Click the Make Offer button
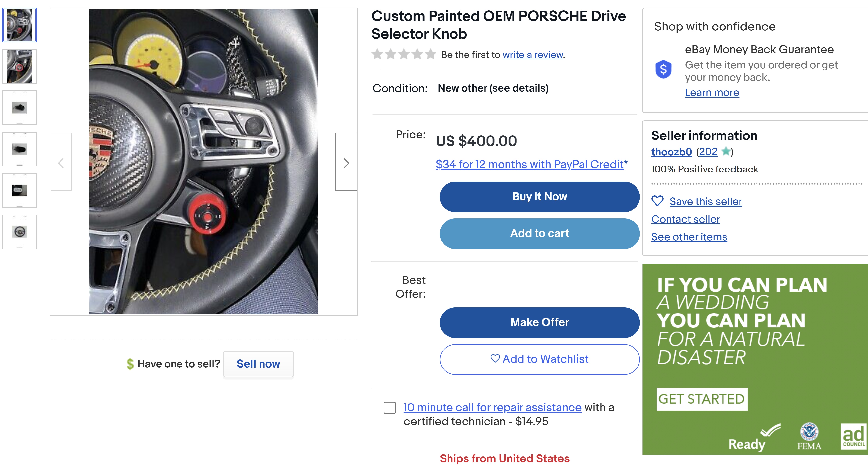868x467 pixels. pyautogui.click(x=539, y=322)
